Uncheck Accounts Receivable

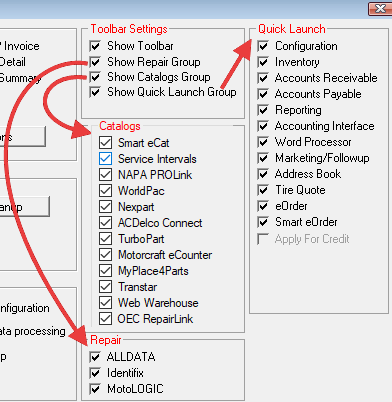pos(263,78)
